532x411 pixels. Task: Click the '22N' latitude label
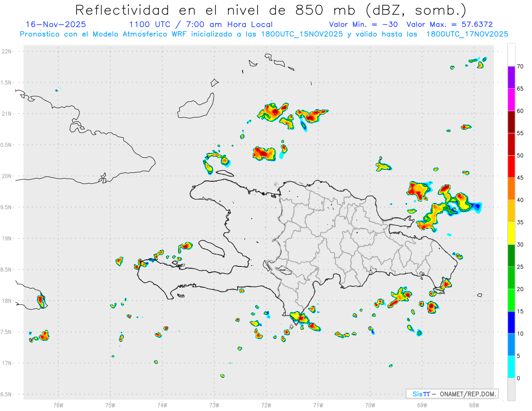7,51
